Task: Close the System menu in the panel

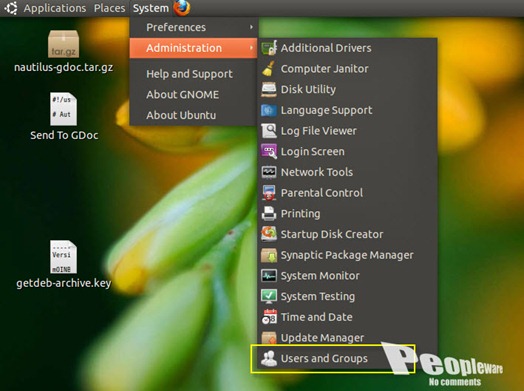Action: tap(151, 8)
